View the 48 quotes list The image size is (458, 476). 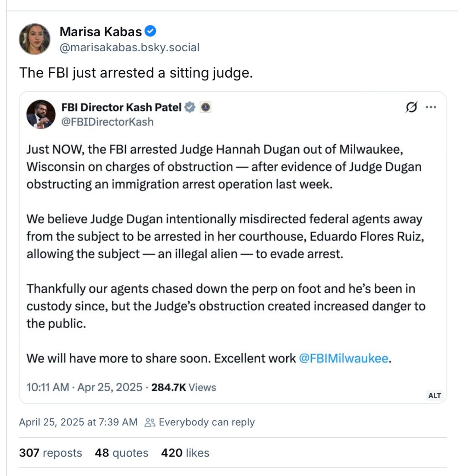coord(121,453)
